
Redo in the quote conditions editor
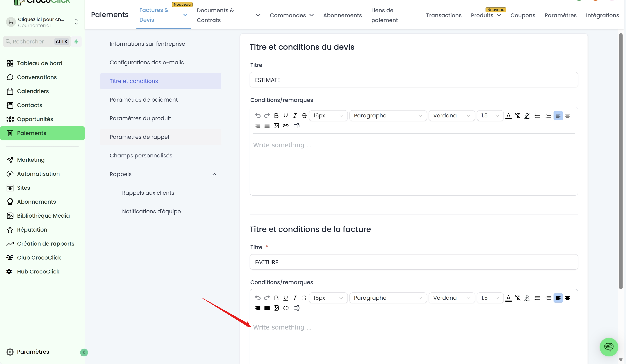(x=267, y=116)
